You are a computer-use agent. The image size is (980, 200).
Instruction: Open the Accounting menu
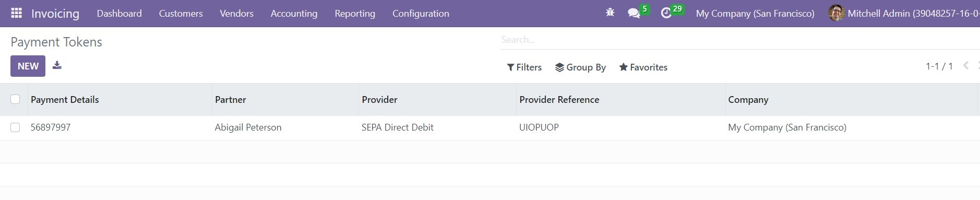[x=294, y=14]
